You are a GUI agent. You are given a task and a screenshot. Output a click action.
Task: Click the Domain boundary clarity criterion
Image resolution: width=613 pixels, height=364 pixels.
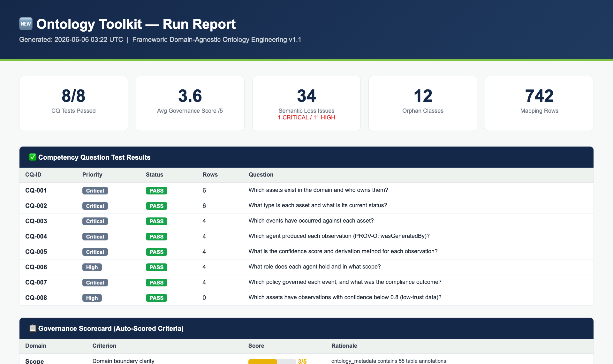[x=123, y=361]
